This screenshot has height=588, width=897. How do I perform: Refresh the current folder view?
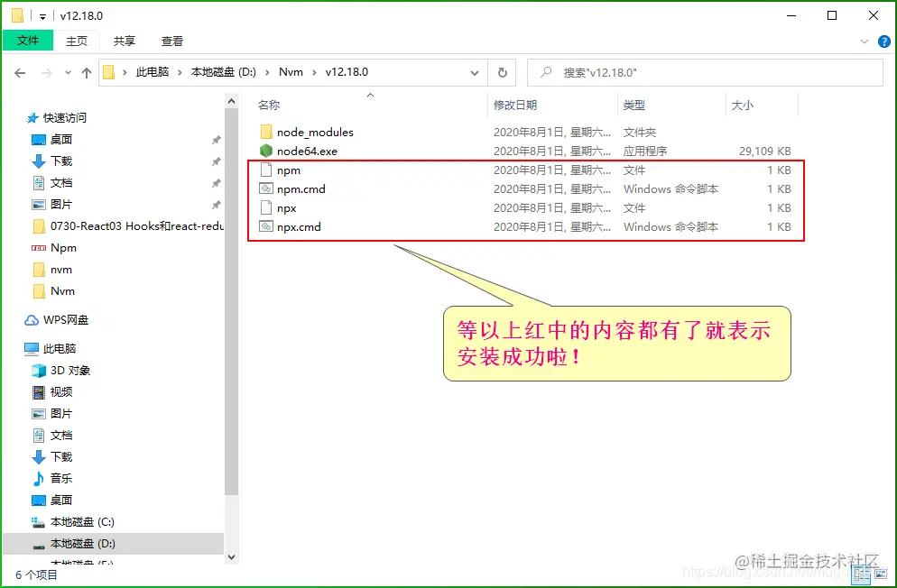pos(503,72)
